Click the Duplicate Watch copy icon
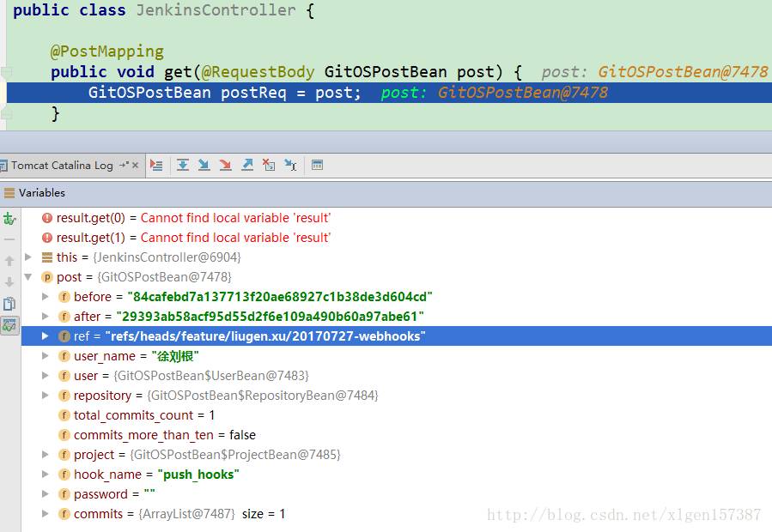 pos(9,304)
